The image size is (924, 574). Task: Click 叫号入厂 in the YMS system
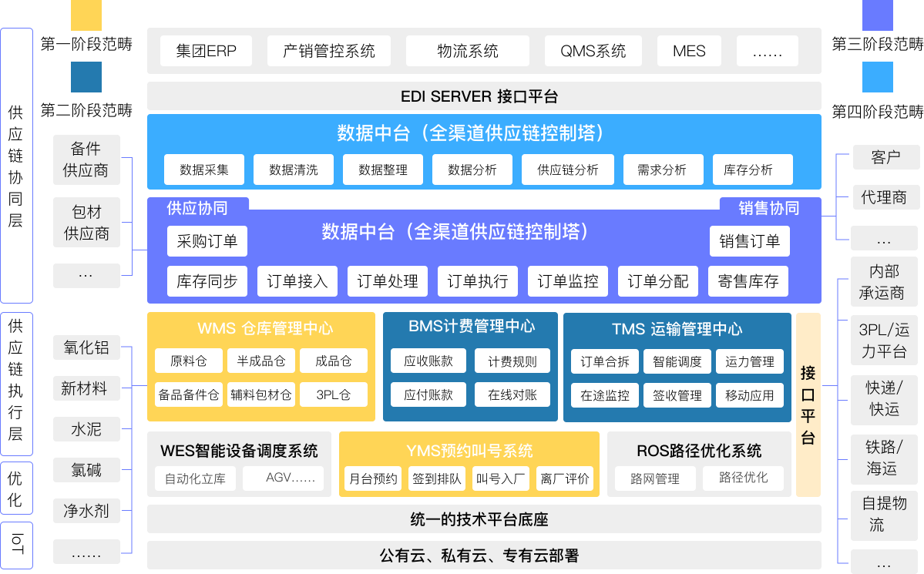pyautogui.click(x=500, y=478)
